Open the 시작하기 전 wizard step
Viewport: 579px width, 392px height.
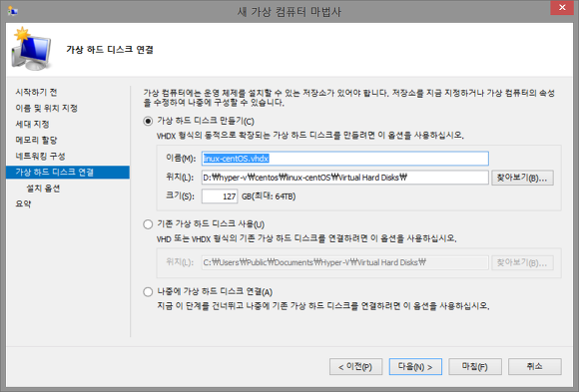(36, 93)
